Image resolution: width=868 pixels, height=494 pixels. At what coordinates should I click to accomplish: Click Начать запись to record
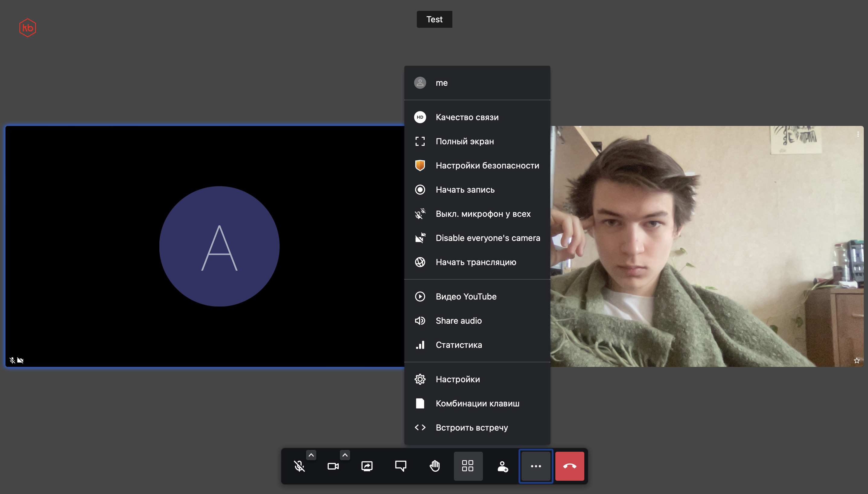click(477, 189)
